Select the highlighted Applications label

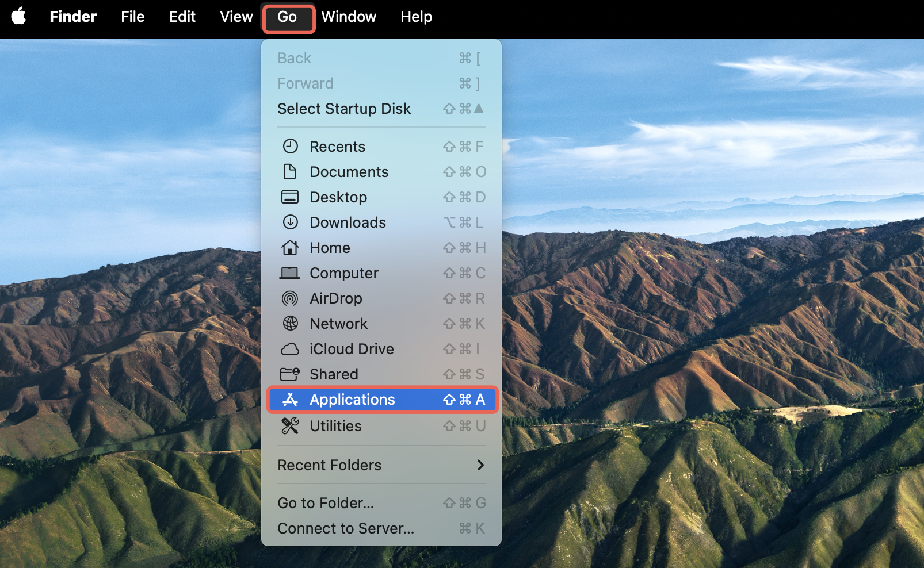click(x=352, y=400)
